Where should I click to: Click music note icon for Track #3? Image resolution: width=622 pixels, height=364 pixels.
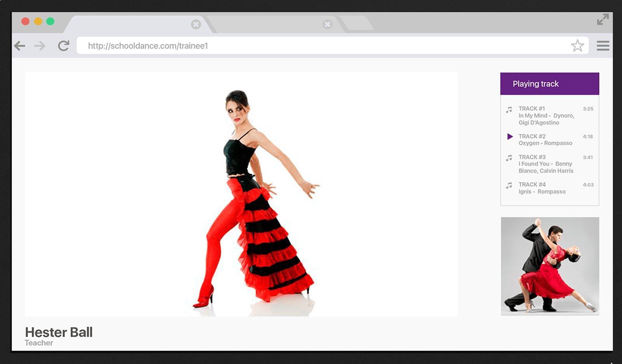point(509,158)
